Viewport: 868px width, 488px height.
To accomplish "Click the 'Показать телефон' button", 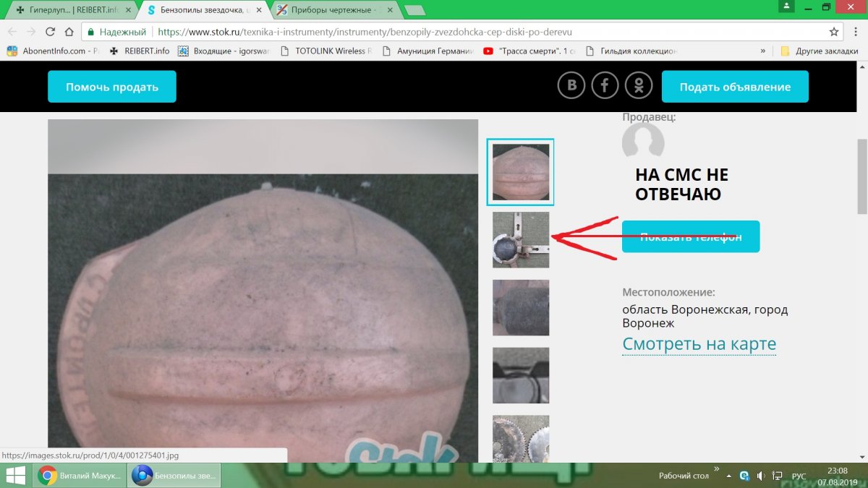I will click(691, 236).
